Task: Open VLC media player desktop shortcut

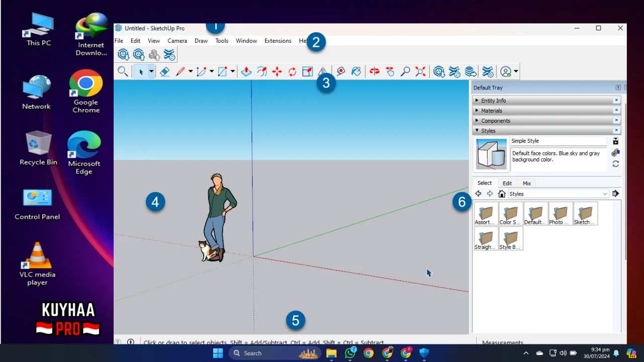Action: click(37, 264)
